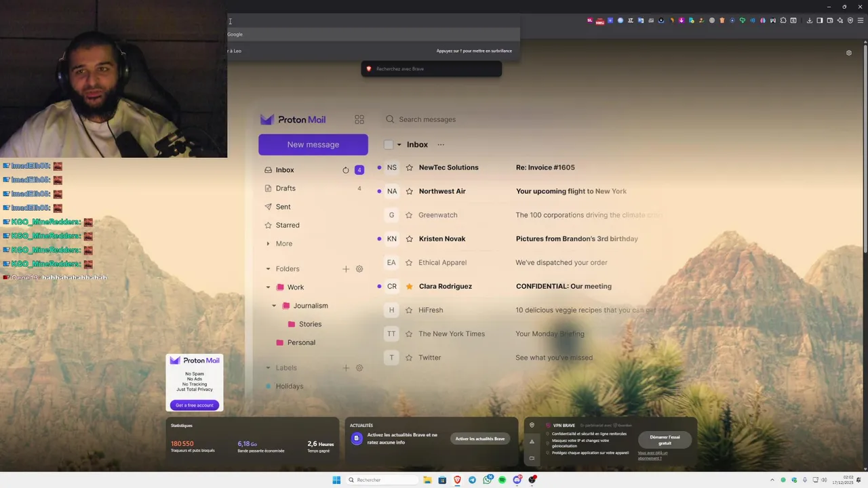
Task: Click Activer les actualités Brave button
Action: [480, 439]
